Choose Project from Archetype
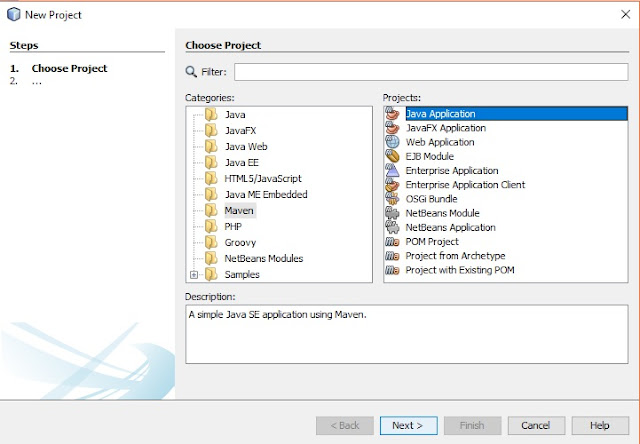This screenshot has width=640, height=444. tap(455, 256)
